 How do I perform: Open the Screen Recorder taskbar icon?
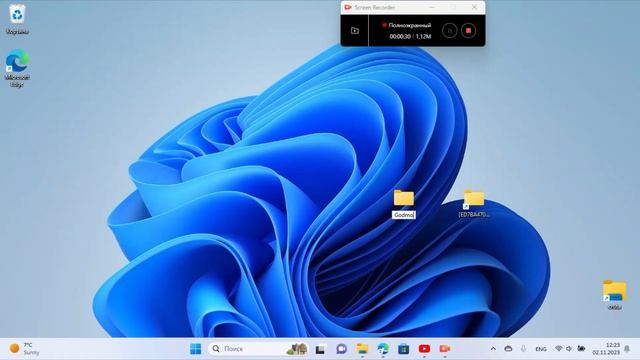444,349
